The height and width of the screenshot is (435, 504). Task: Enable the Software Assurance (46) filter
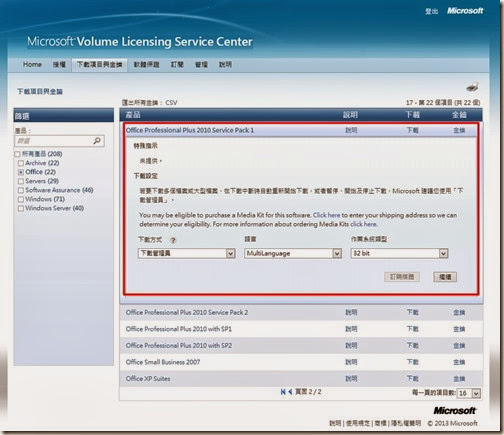pos(21,190)
